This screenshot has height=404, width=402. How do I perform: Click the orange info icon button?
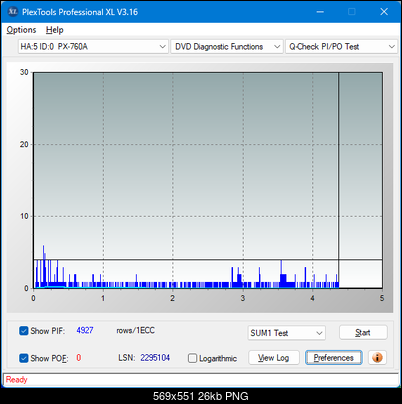point(377,358)
